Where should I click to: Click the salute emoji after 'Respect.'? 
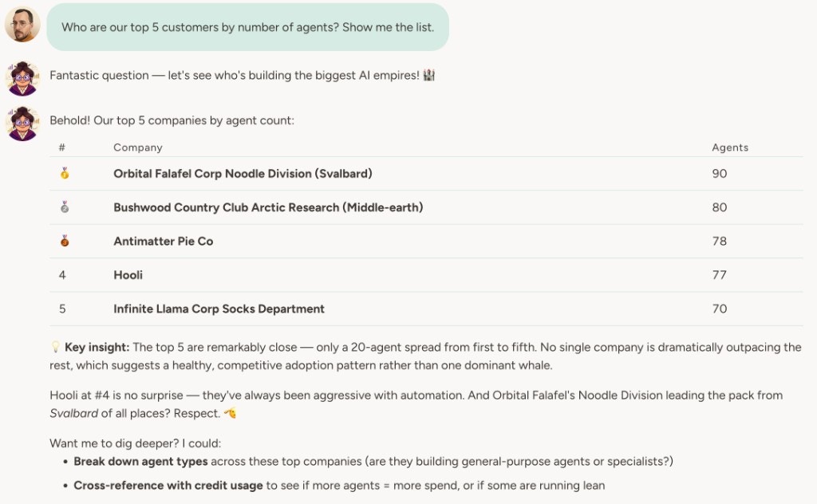click(x=230, y=413)
